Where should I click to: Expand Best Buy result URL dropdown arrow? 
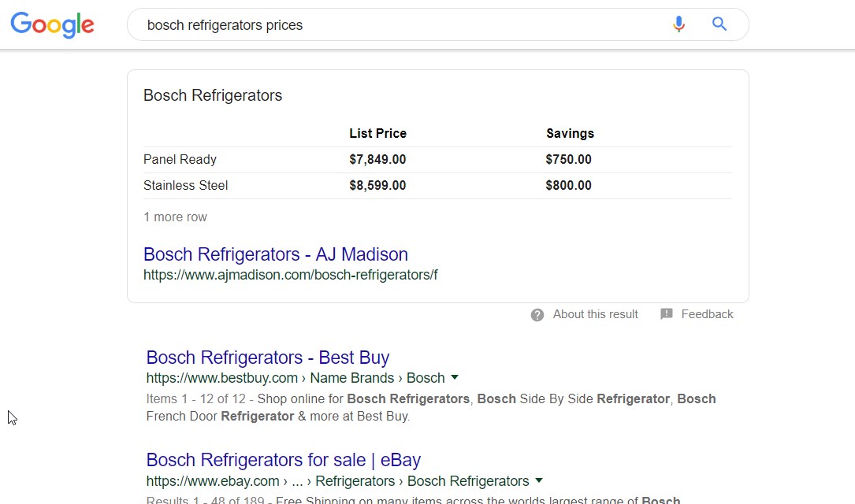[x=455, y=378]
